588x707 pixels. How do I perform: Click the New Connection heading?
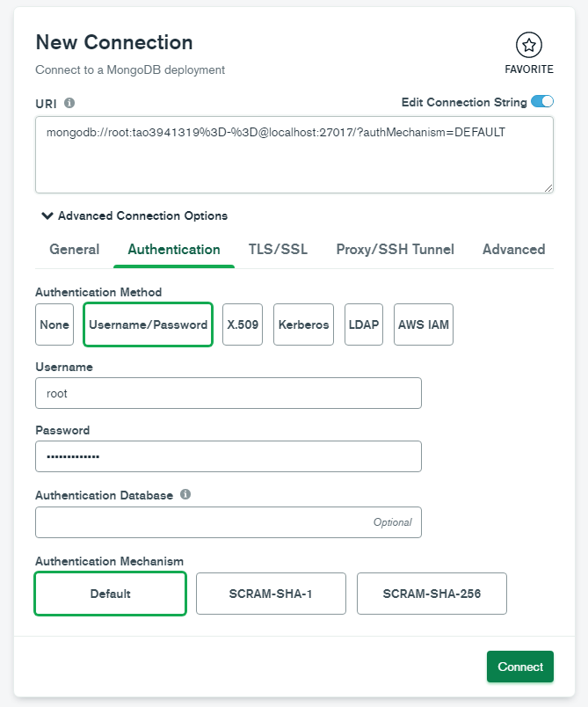point(114,42)
